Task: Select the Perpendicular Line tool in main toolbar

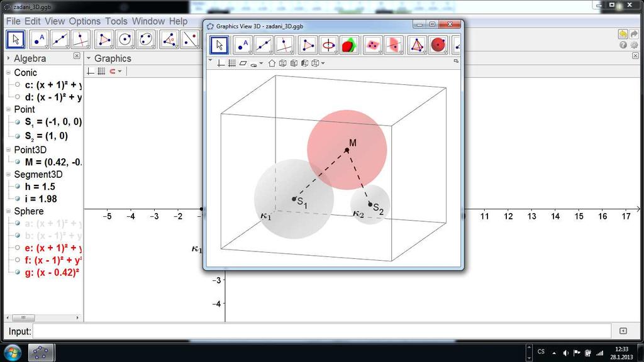Action: (81, 40)
